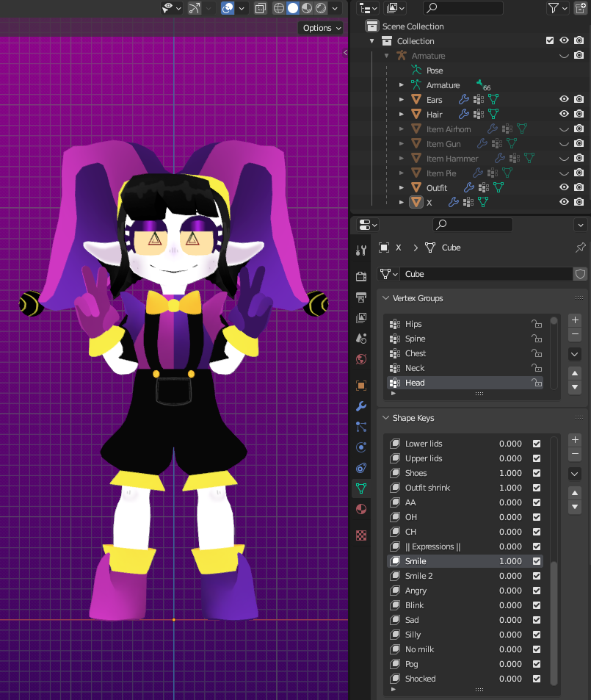Viewport: 591px width, 700px height.
Task: Remove the selected vertex group
Action: coord(575,334)
